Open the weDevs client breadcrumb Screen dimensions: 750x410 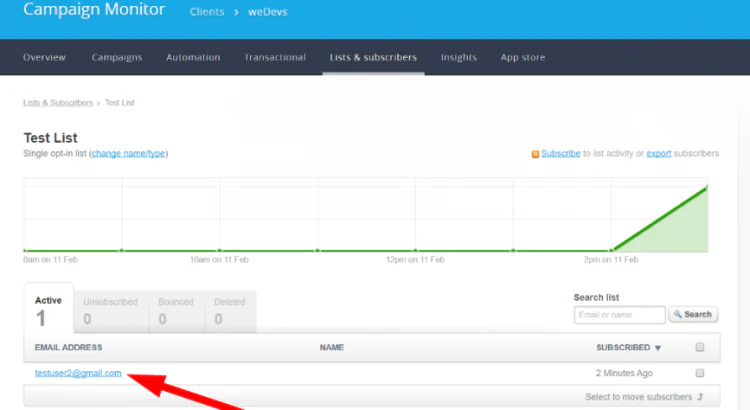267,12
